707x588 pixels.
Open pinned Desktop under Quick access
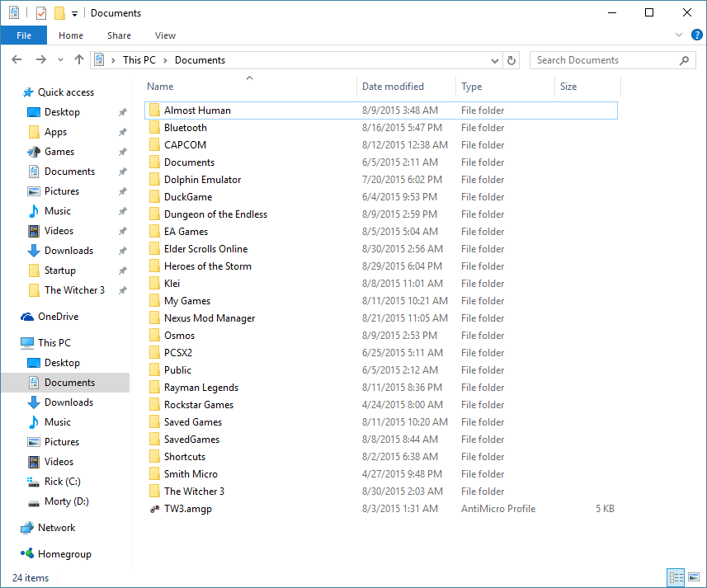[x=62, y=112]
